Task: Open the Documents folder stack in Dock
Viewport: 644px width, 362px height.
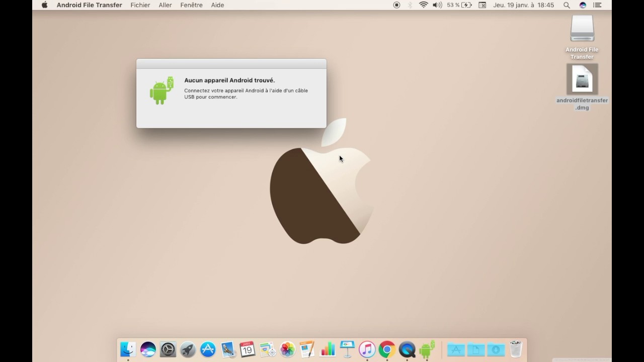Action: [475, 349]
